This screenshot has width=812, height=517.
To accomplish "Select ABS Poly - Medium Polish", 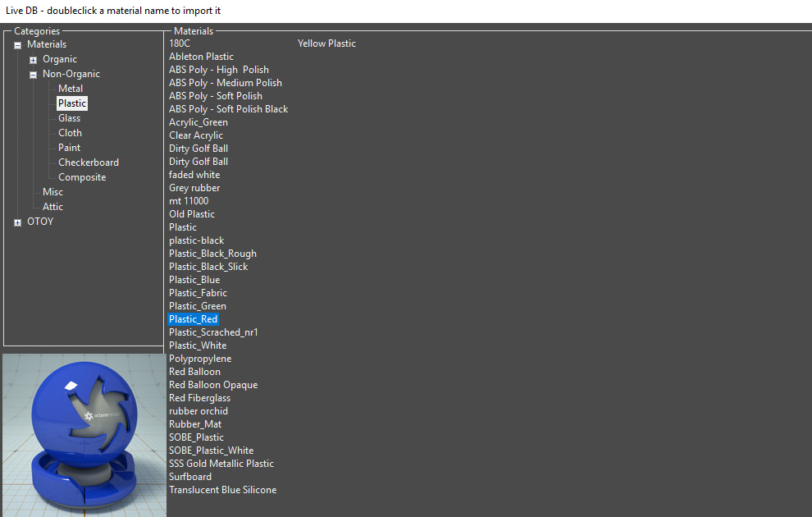I will (226, 83).
